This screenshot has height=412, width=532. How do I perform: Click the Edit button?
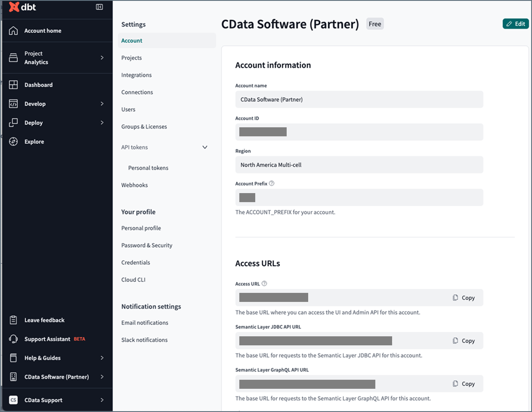(x=516, y=24)
